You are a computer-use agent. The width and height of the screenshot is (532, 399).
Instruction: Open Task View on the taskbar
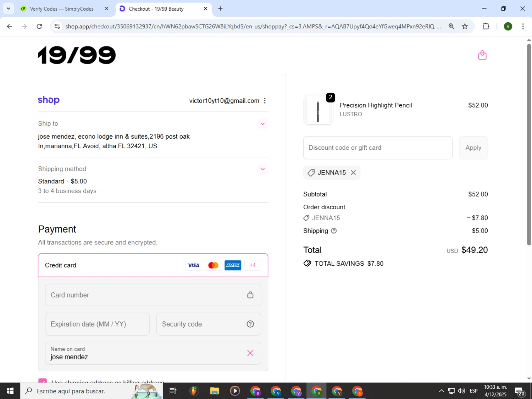point(173,391)
